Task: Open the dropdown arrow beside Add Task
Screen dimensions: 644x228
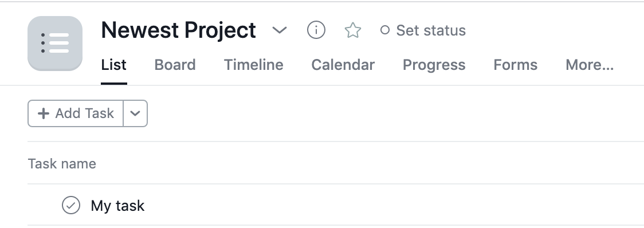Action: click(135, 113)
